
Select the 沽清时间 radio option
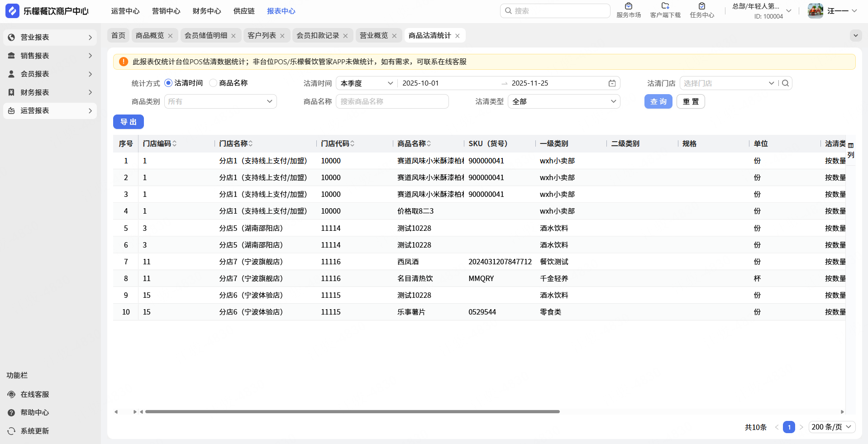click(x=168, y=83)
